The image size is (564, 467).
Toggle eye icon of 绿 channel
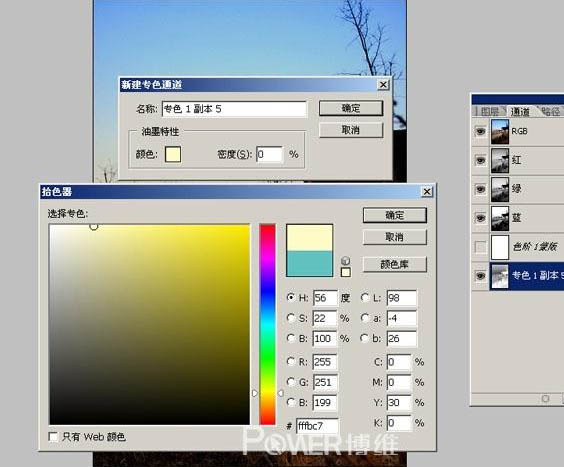[x=481, y=189]
